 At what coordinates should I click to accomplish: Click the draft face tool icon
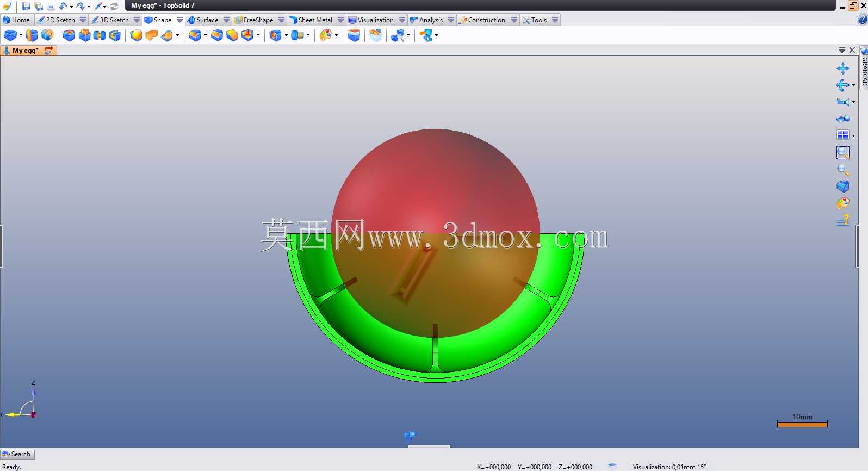[232, 36]
